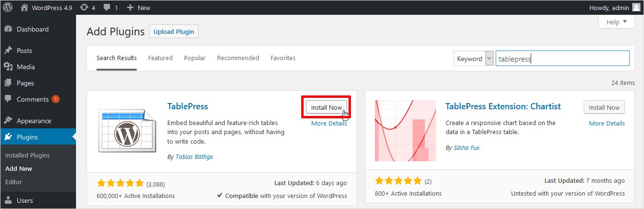Viewport: 644px width, 209px height.
Task: Open the Users menu item
Action: coord(25,200)
